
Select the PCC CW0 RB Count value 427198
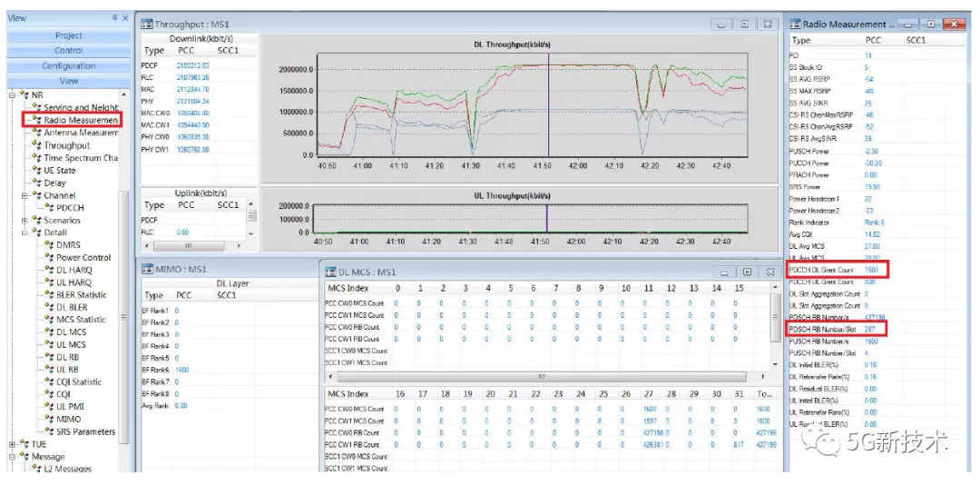point(654,433)
